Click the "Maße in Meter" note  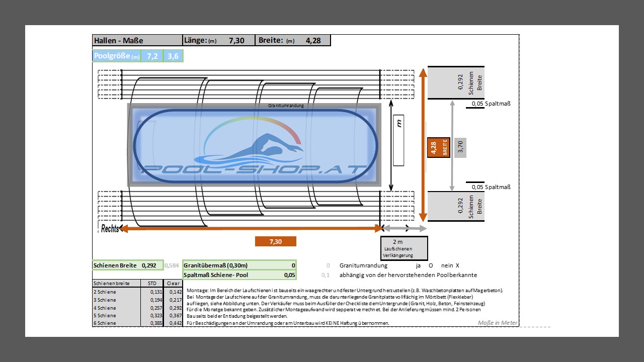coord(497,323)
